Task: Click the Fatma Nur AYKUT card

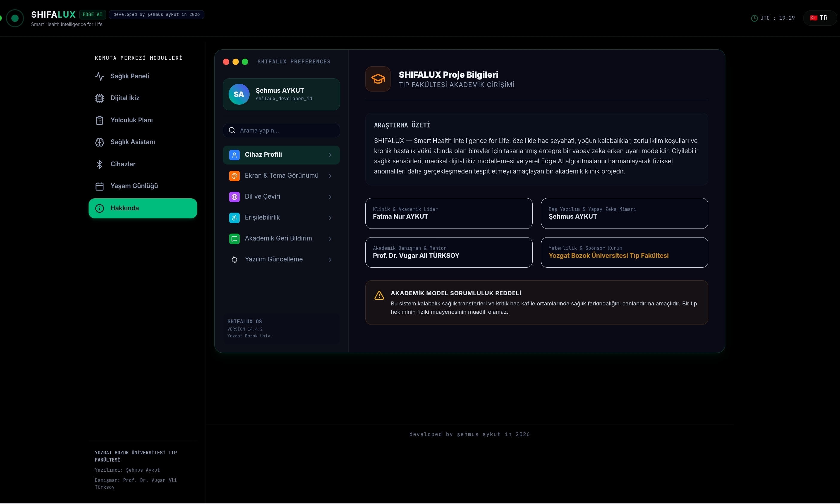Action: (449, 213)
